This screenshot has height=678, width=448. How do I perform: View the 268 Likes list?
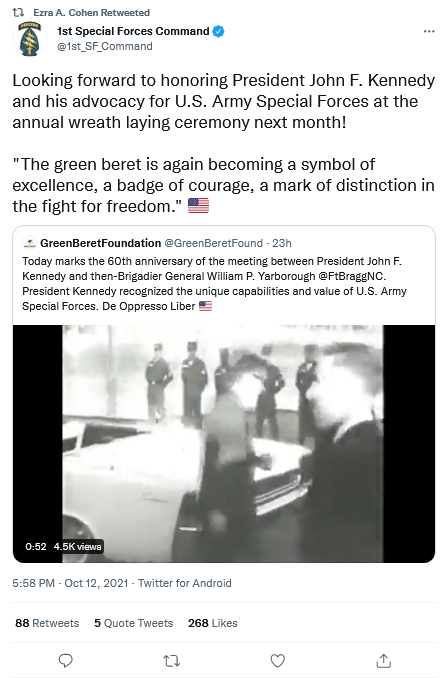[x=213, y=623]
